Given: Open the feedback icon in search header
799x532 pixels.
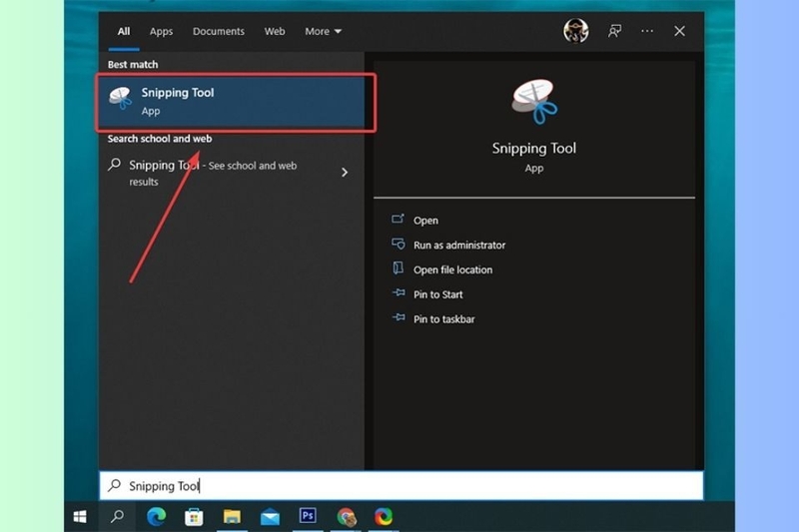Looking at the screenshot, I should [x=614, y=31].
